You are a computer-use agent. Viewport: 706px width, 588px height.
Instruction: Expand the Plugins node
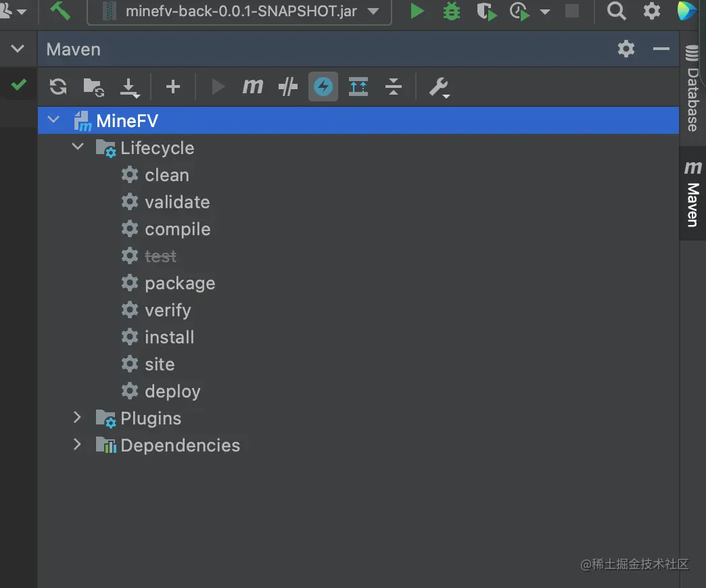click(78, 418)
